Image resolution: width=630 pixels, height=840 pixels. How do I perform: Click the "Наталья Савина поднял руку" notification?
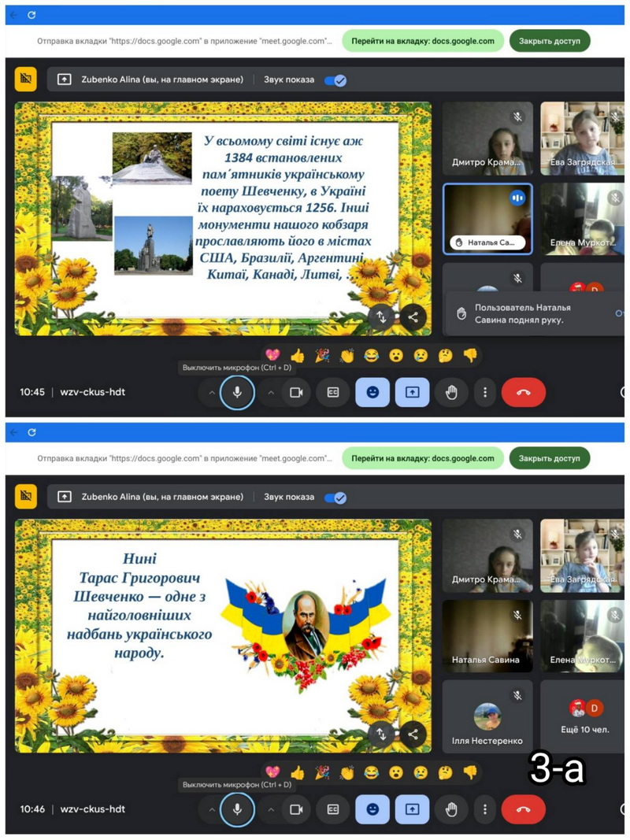(528, 313)
